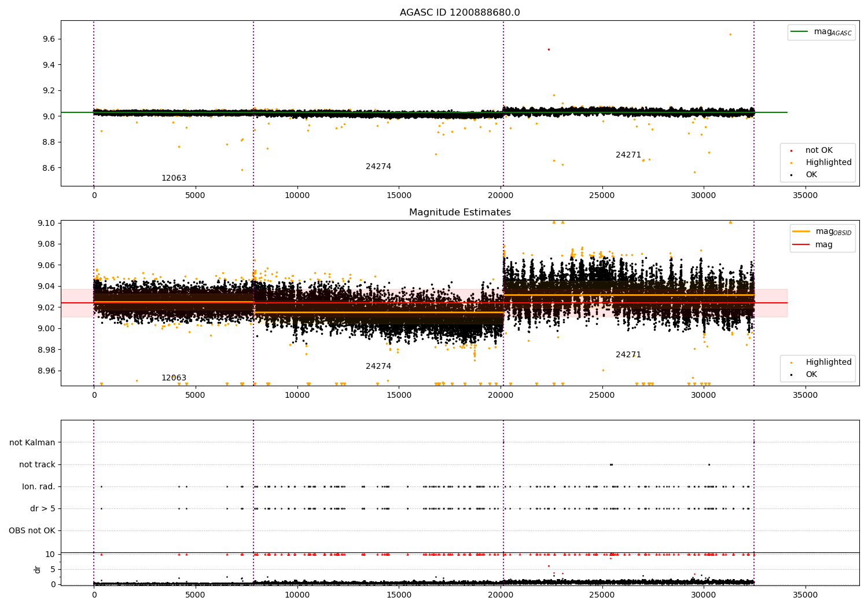Select the orange mag OBSID legend entry
This screenshot has height=608, width=868.
[x=822, y=232]
